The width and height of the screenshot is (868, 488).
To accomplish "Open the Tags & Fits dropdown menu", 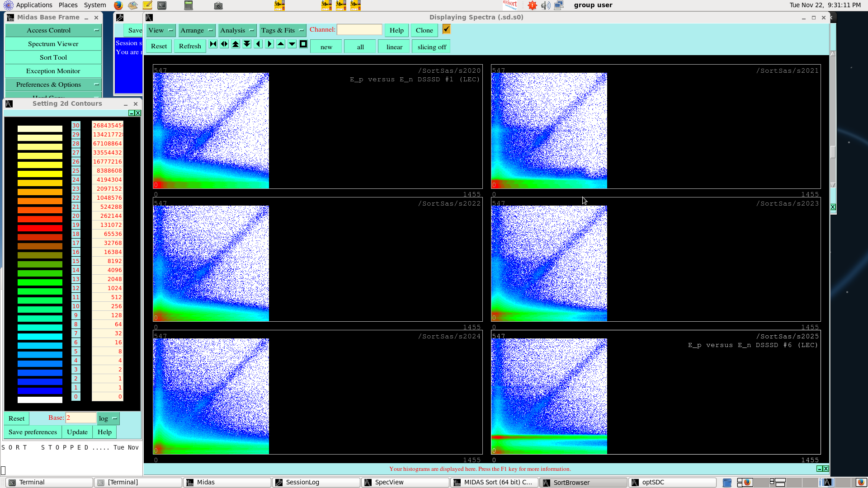I will 283,30.
